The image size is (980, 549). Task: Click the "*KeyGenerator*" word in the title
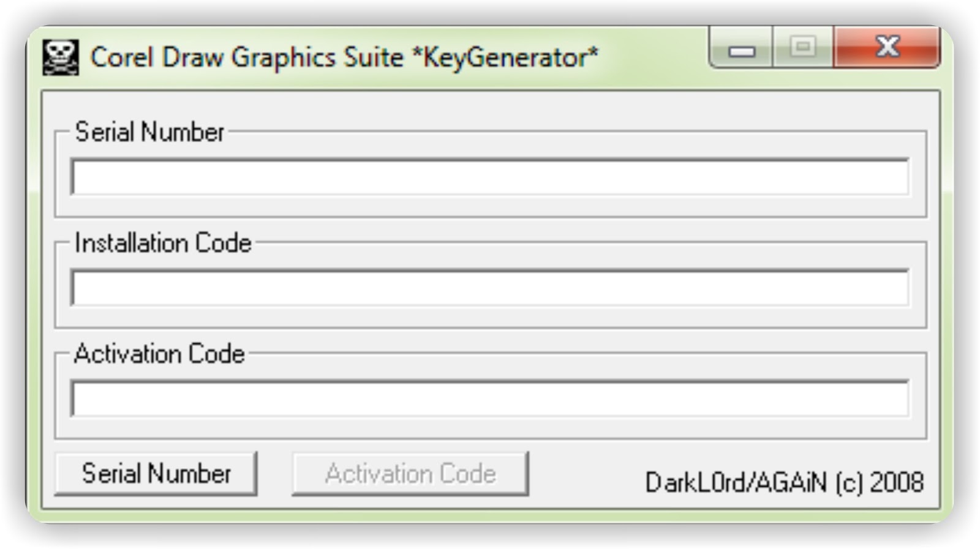505,58
